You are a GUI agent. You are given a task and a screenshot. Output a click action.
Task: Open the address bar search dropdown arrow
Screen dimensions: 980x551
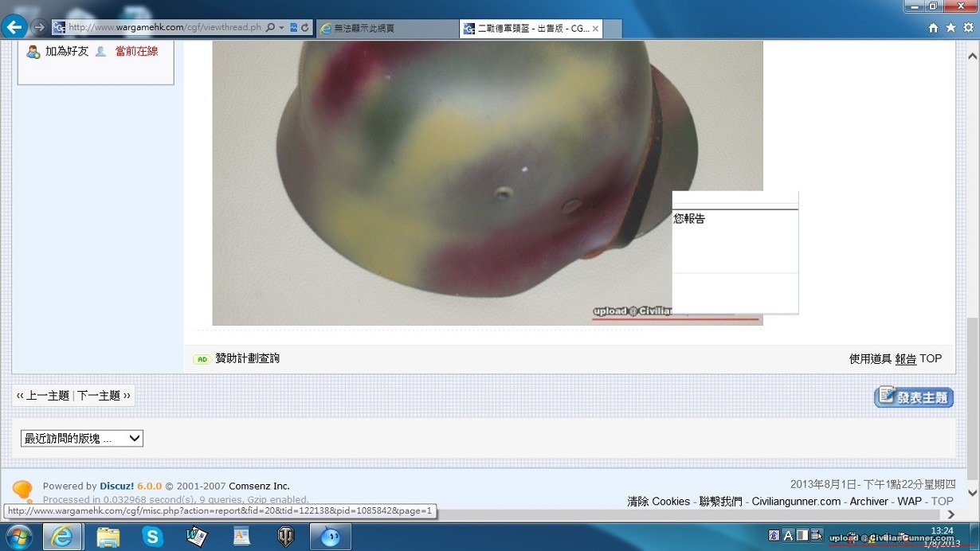(x=281, y=27)
